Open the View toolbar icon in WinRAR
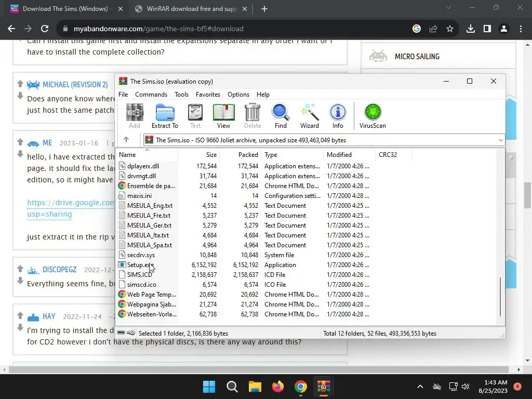The height and width of the screenshot is (399, 532). click(x=223, y=116)
